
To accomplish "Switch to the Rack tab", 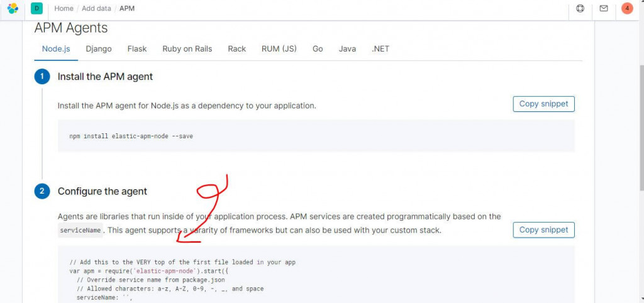I will 237,49.
